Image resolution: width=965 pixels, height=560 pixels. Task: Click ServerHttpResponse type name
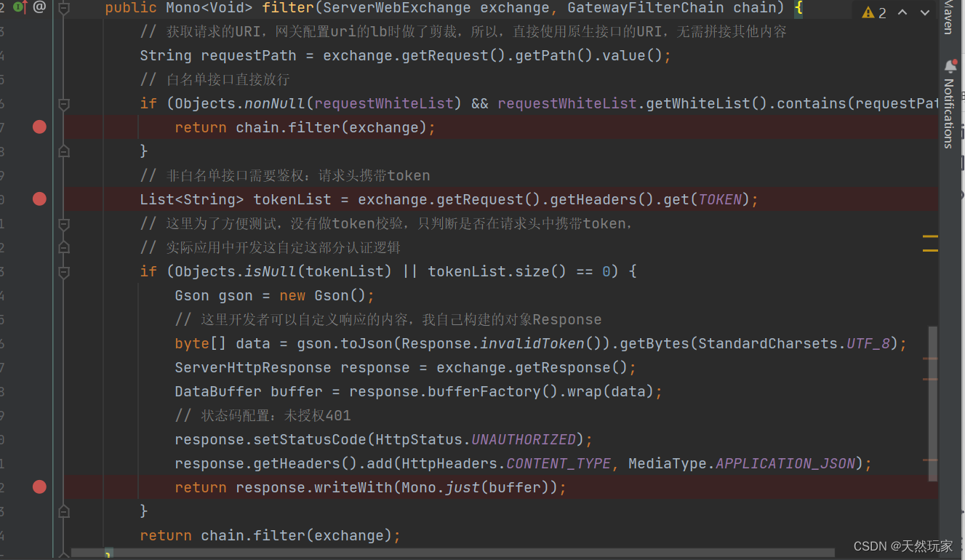click(253, 368)
